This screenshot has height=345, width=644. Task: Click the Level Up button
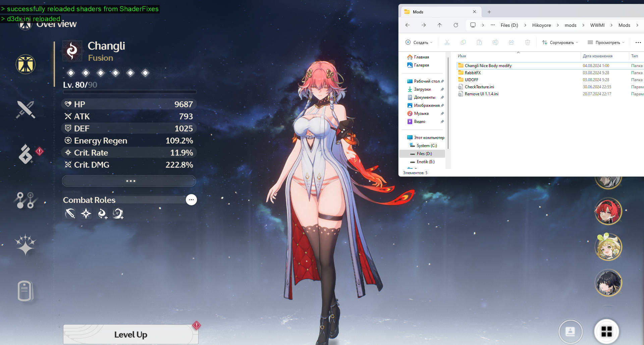(x=131, y=334)
